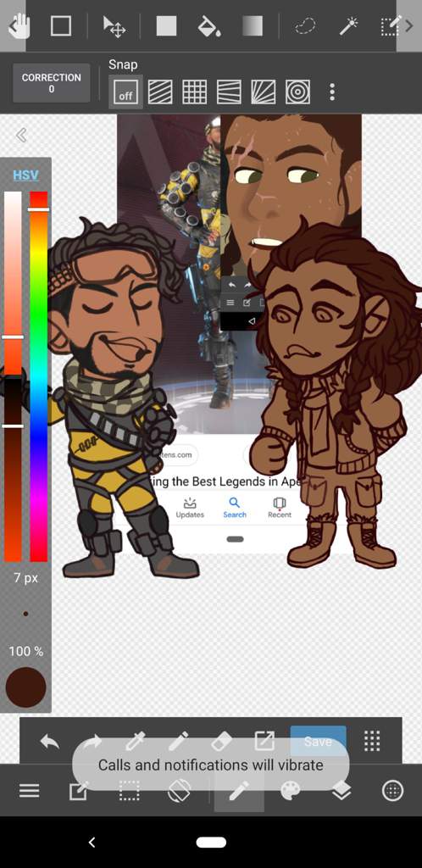Select the Hand move tool

[x=19, y=26]
